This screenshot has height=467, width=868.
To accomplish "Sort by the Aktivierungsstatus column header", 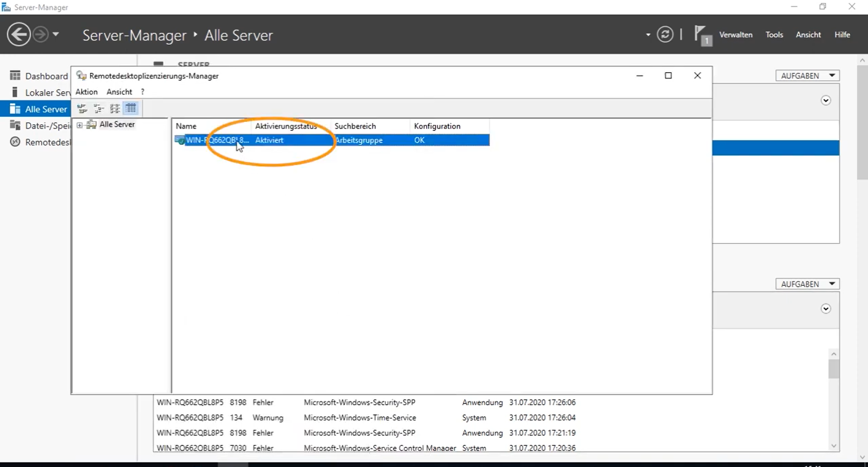I will tap(286, 126).
